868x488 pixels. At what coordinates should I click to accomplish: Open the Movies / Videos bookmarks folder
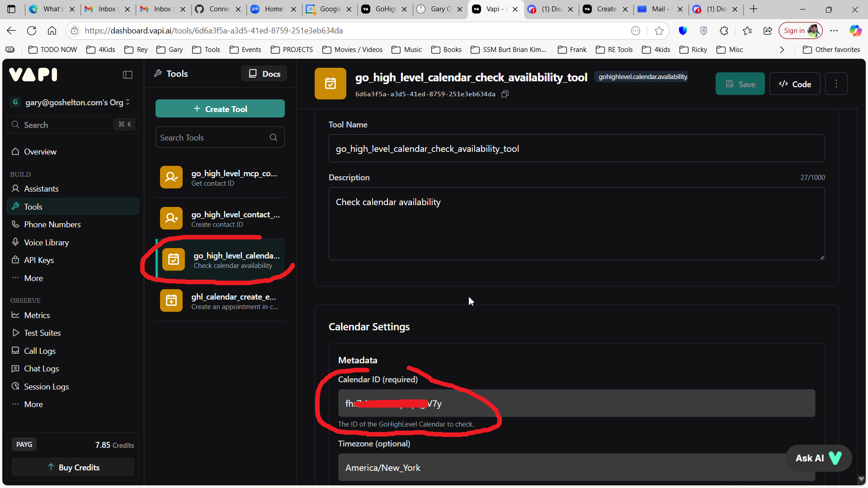pos(352,50)
